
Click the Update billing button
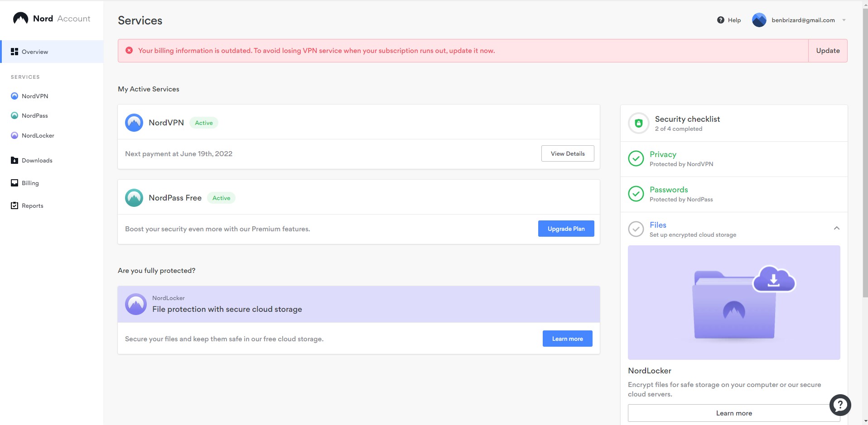tap(828, 51)
